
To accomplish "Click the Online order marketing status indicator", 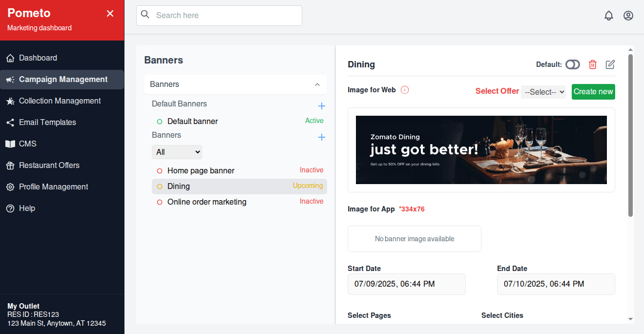I will click(x=160, y=202).
